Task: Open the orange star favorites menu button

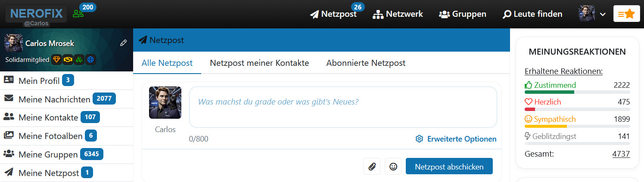Action: tap(626, 14)
